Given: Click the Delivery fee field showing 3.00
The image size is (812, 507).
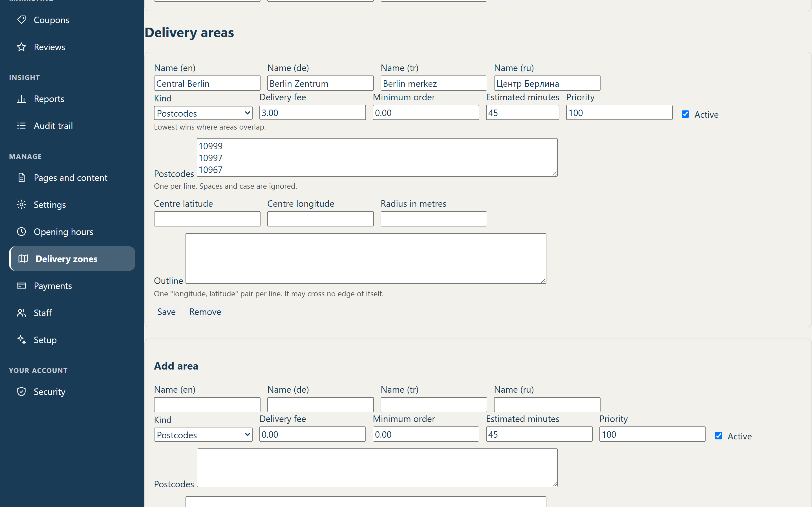Looking at the screenshot, I should [x=312, y=113].
